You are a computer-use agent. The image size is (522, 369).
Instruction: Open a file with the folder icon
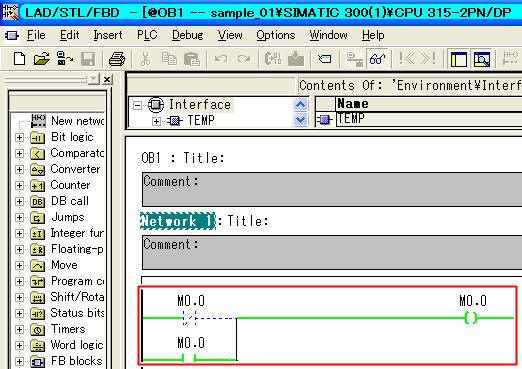(x=41, y=59)
